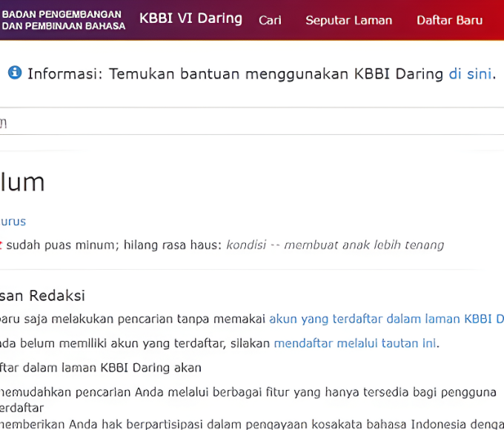Click the Badan Pengembangan dan Pembinaan Bahasa logo
The height and width of the screenshot is (430, 504).
[63, 20]
